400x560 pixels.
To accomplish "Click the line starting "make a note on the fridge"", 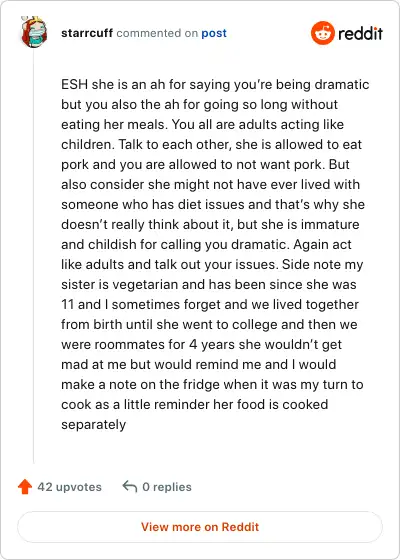I will tap(212, 385).
